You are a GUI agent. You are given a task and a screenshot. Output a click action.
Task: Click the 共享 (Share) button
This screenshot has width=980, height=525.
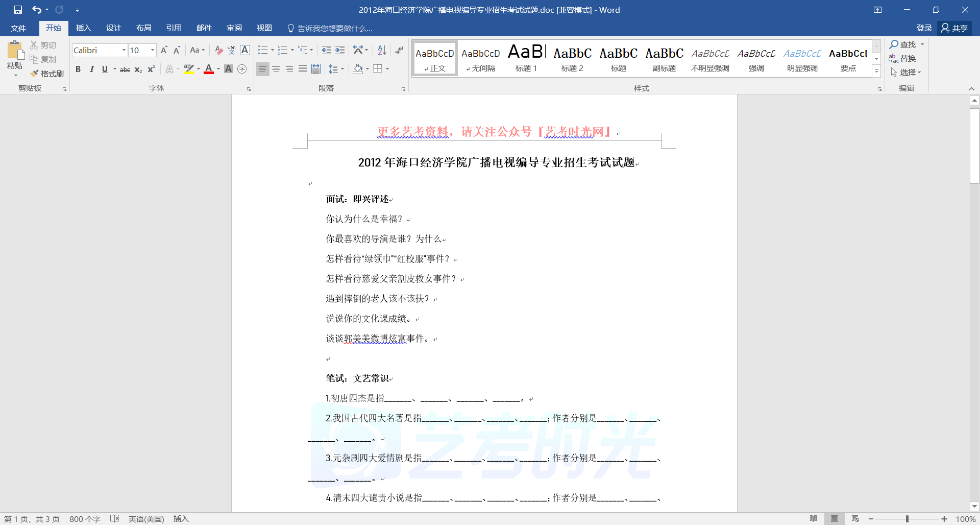pyautogui.click(x=954, y=28)
